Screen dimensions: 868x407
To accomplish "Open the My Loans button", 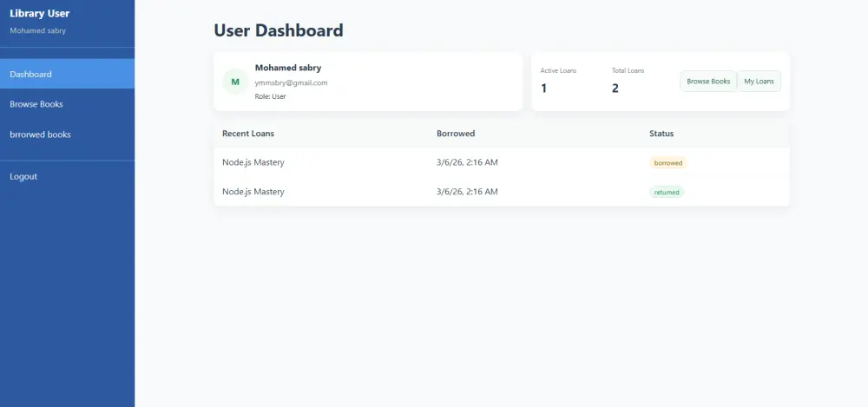I will coord(759,82).
